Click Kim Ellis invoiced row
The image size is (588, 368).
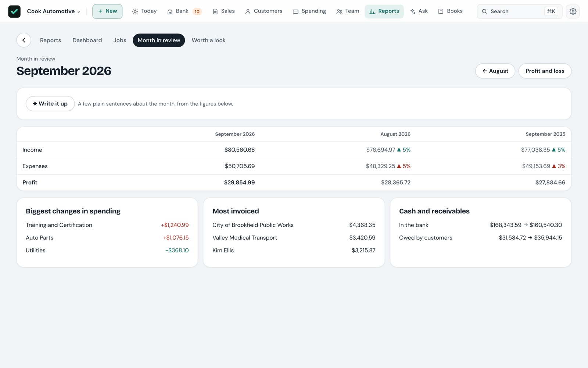click(x=294, y=250)
